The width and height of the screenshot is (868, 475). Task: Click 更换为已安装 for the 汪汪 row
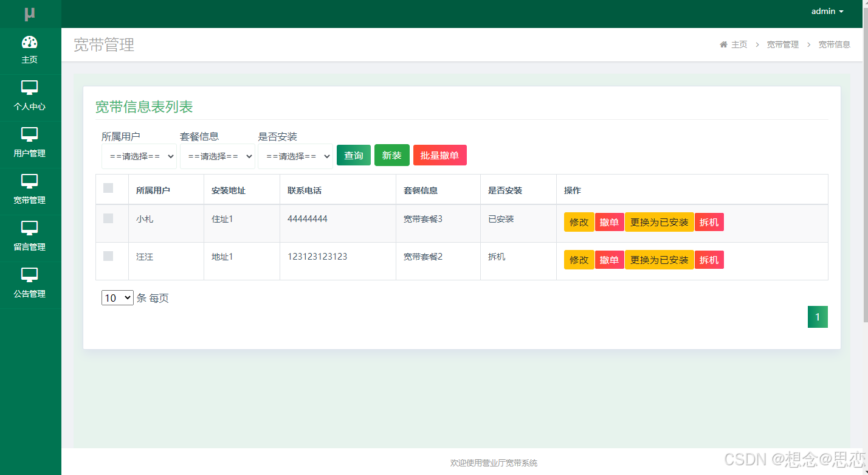660,260
